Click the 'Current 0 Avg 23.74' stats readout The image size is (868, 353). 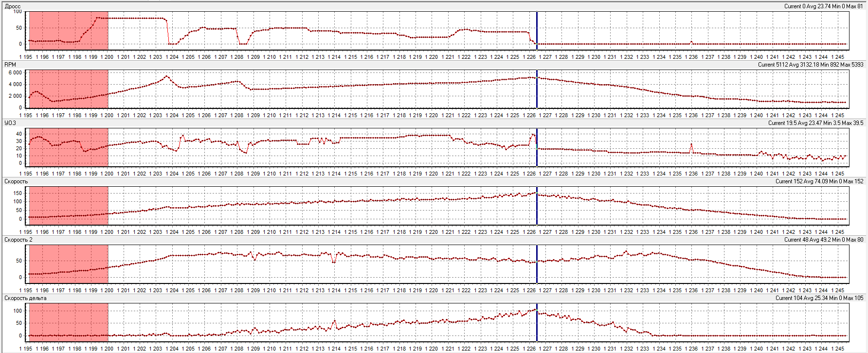[x=824, y=6]
